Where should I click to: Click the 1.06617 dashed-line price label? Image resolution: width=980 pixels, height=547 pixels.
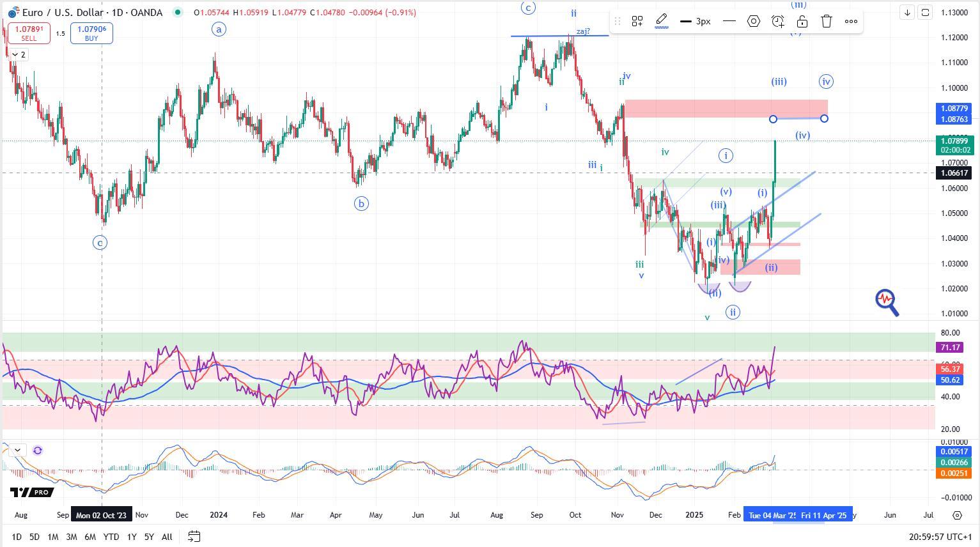[x=953, y=173]
